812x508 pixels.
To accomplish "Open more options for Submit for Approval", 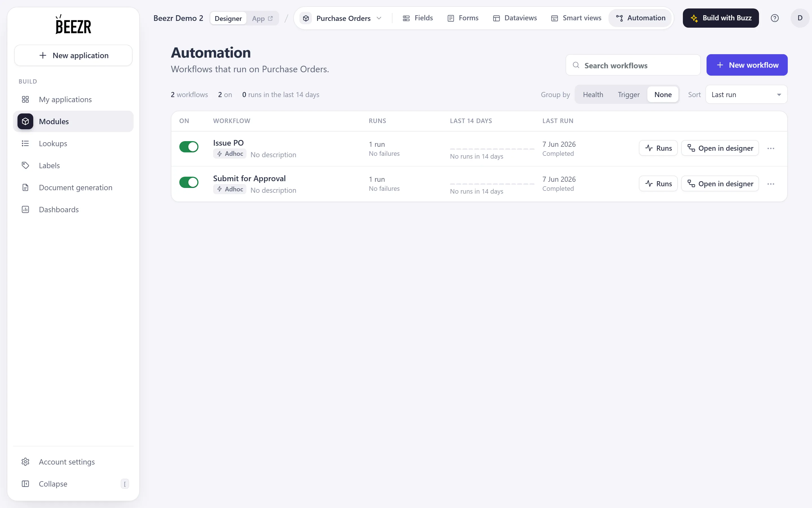I will (x=771, y=184).
